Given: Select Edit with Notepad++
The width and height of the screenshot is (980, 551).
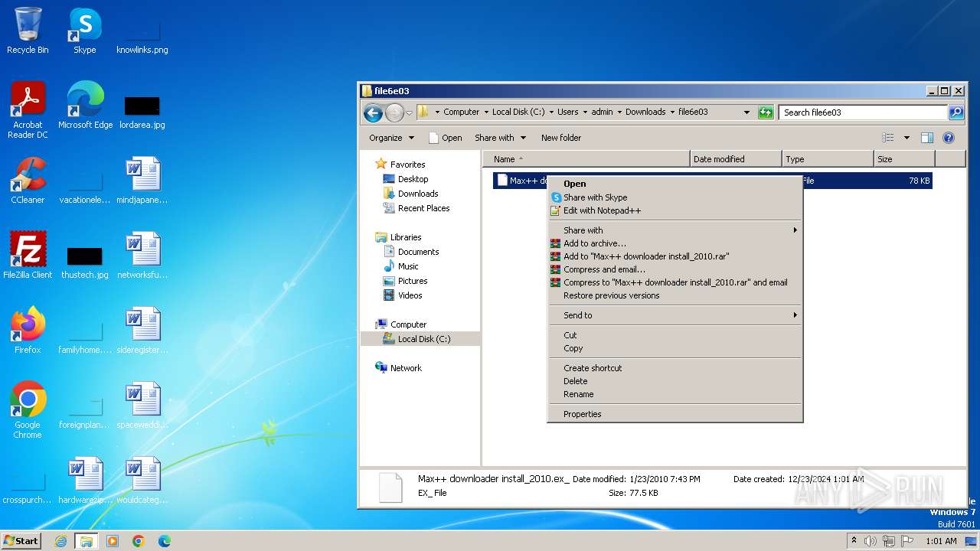Looking at the screenshot, I should (x=675, y=210).
